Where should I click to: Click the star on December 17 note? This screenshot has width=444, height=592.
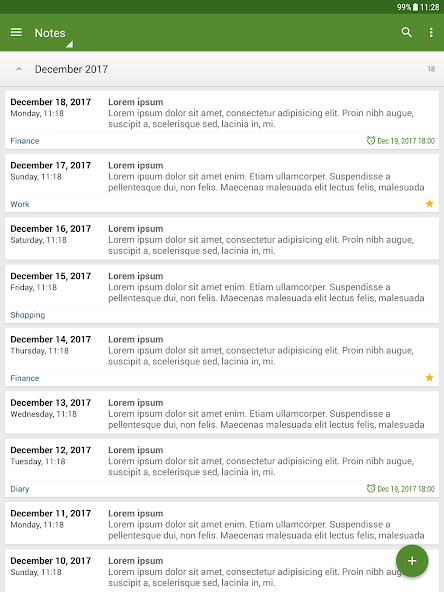pyautogui.click(x=429, y=204)
